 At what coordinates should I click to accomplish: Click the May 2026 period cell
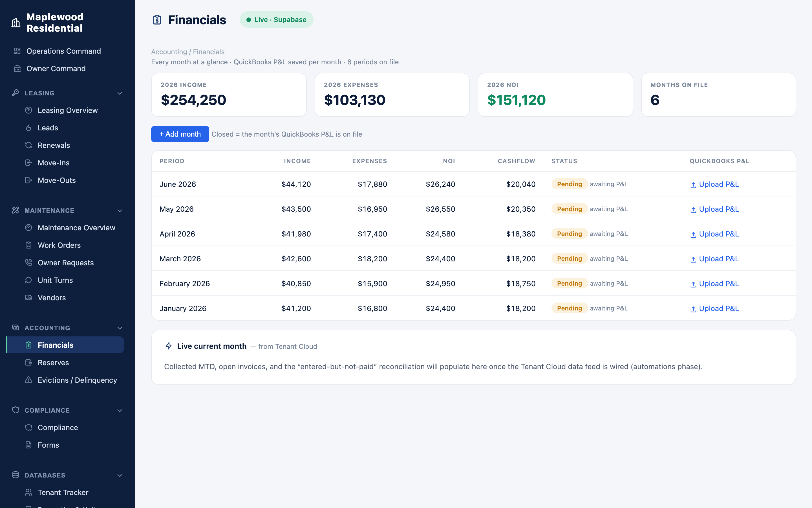[176, 209]
